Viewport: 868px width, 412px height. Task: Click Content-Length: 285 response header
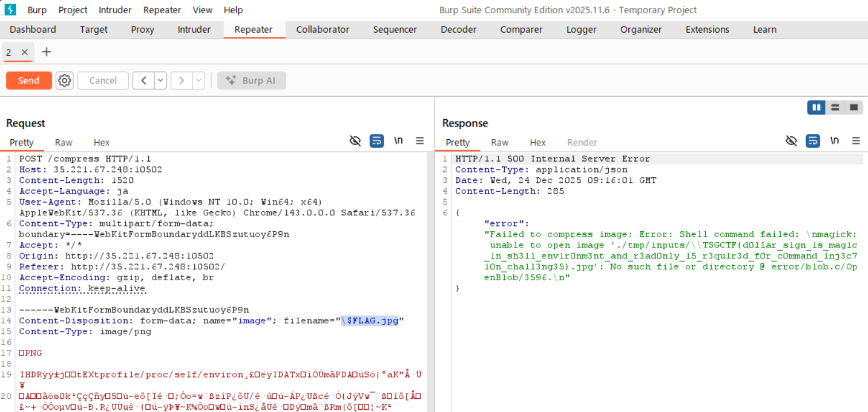[510, 191]
